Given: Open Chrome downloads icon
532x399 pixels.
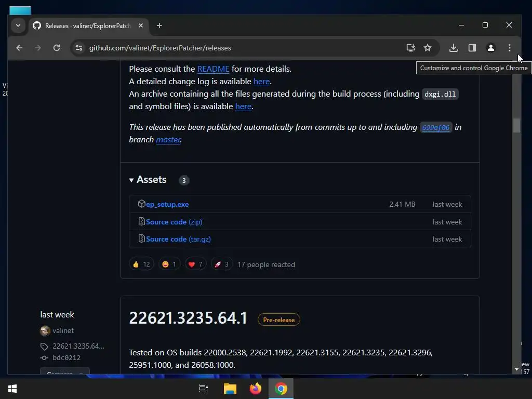Looking at the screenshot, I should click(453, 48).
